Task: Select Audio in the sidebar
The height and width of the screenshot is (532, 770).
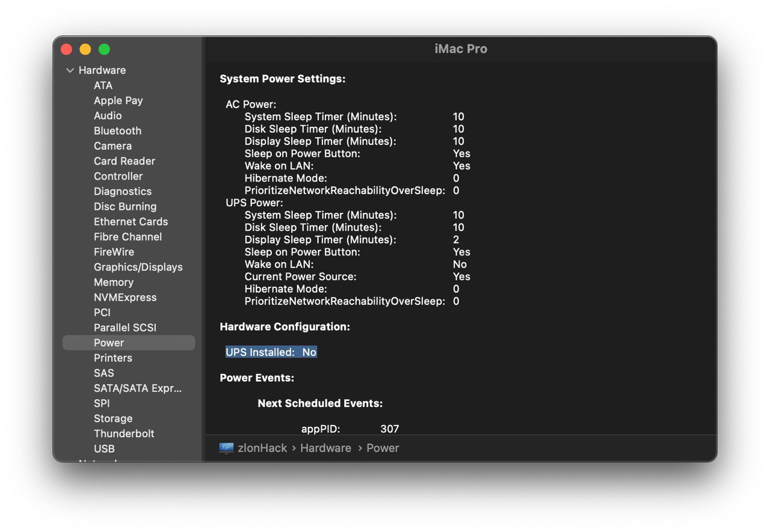Action: [x=108, y=115]
